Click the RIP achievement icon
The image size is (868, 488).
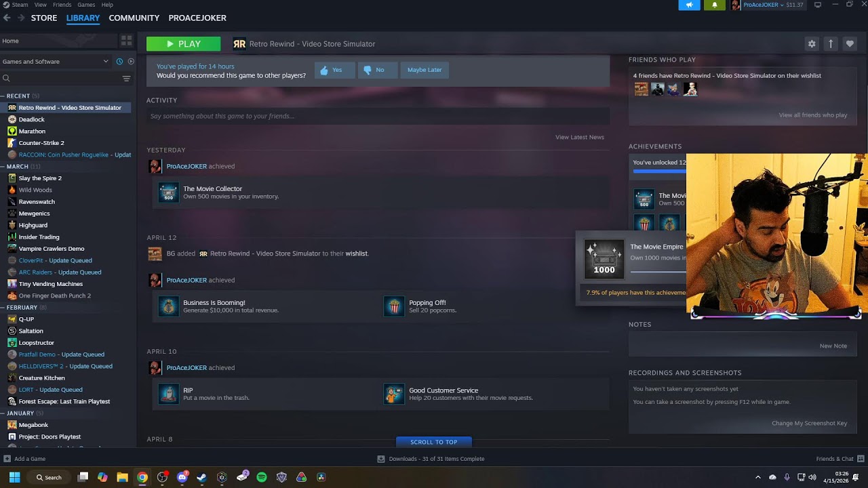coord(168,394)
